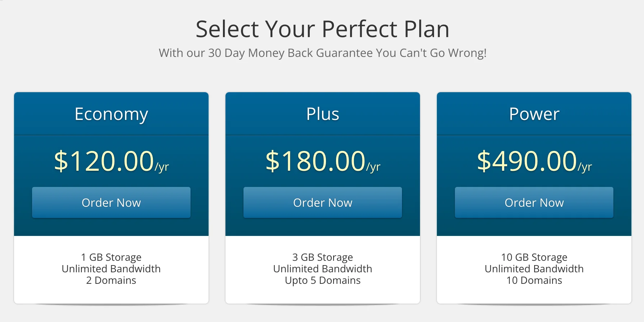
Task: Click Order Now under the Plus plan
Action: (323, 202)
